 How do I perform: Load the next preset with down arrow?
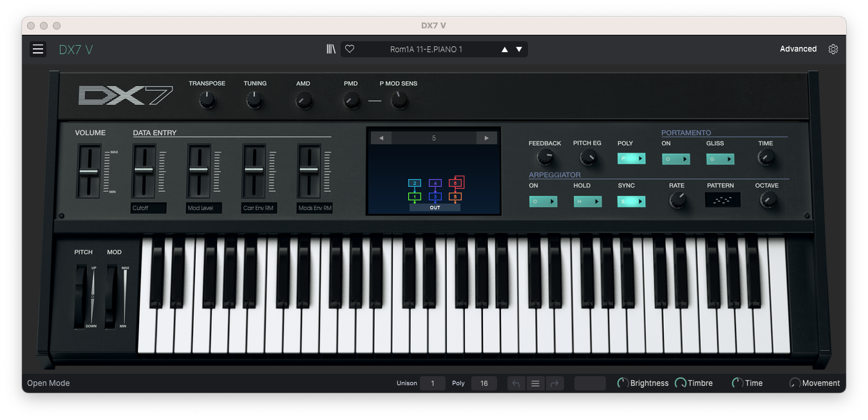[519, 50]
